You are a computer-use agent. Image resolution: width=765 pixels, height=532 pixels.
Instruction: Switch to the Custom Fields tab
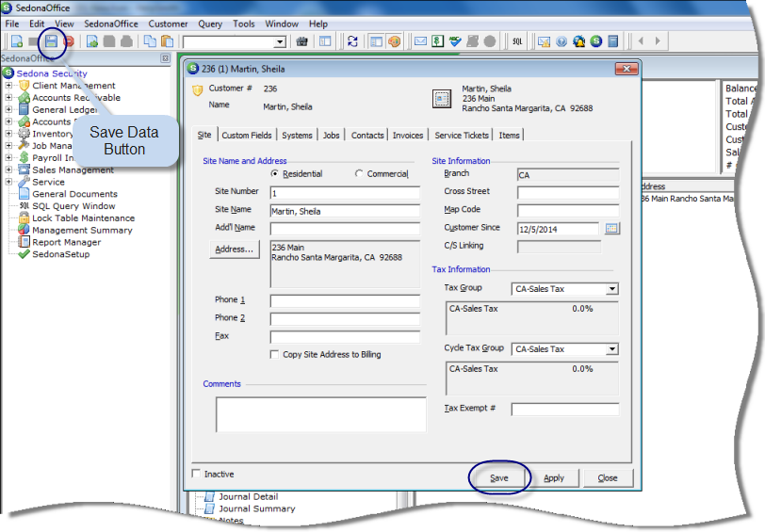coord(247,135)
